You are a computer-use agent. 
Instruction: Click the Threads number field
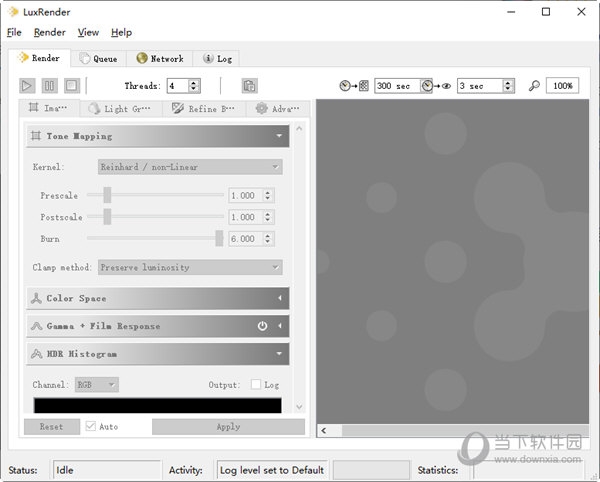tap(177, 86)
